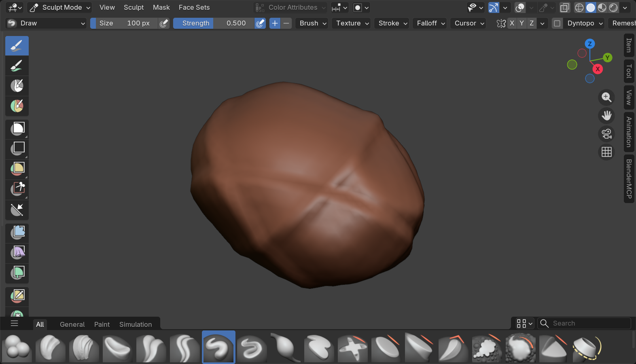Select the Mask brush tool
636x364 pixels.
(17, 86)
